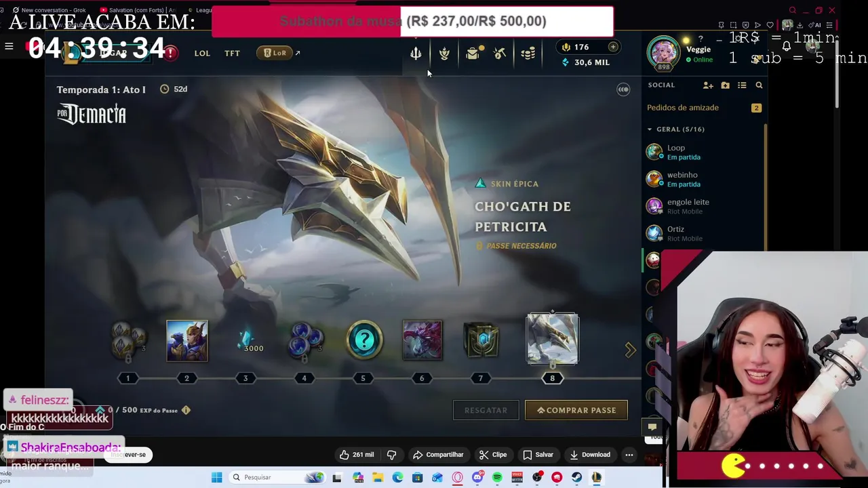Open Microsoft Edge in taskbar

point(397,477)
